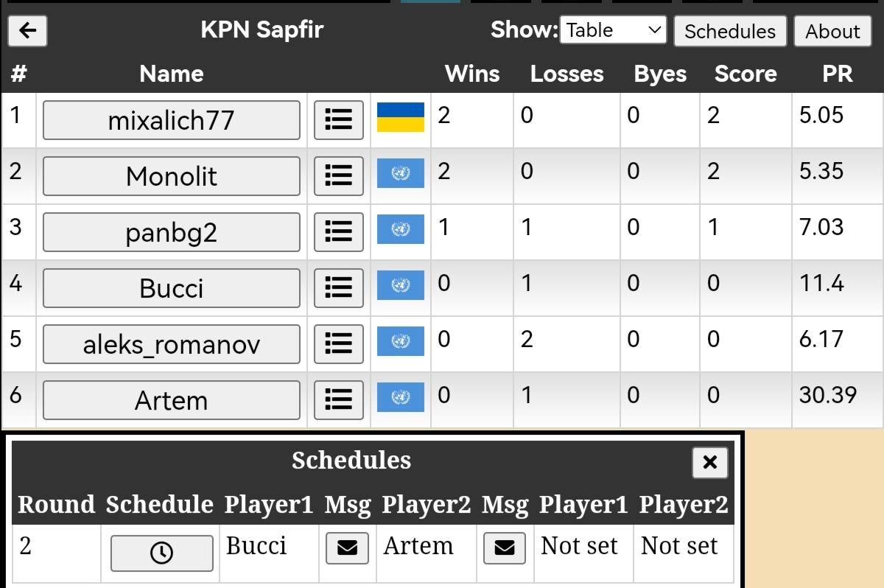The image size is (884, 588).
Task: Set schedule with the clock button
Action: pyautogui.click(x=161, y=553)
